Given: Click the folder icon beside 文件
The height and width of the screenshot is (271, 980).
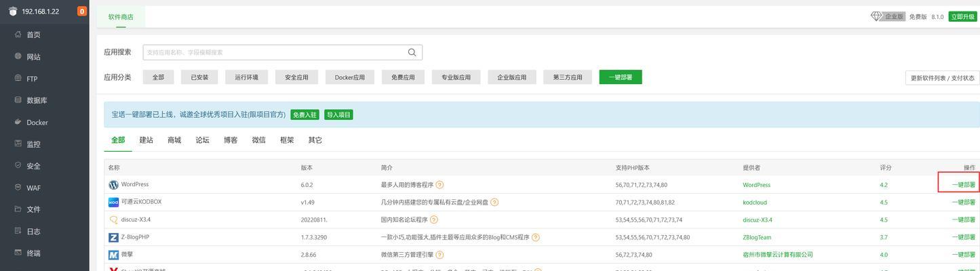Looking at the screenshot, I should point(18,209).
